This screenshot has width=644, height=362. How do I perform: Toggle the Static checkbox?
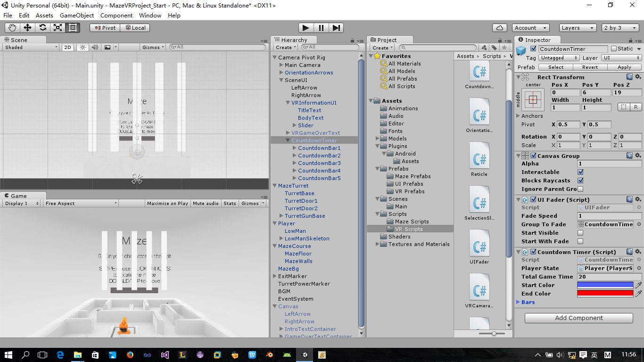pyautogui.click(x=614, y=49)
